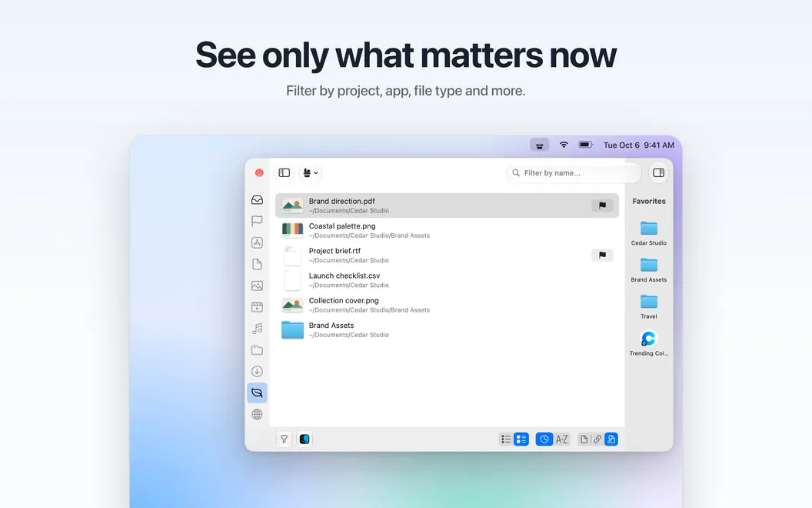Toggle the right Favorites panel
This screenshot has width=812, height=508.
click(659, 172)
